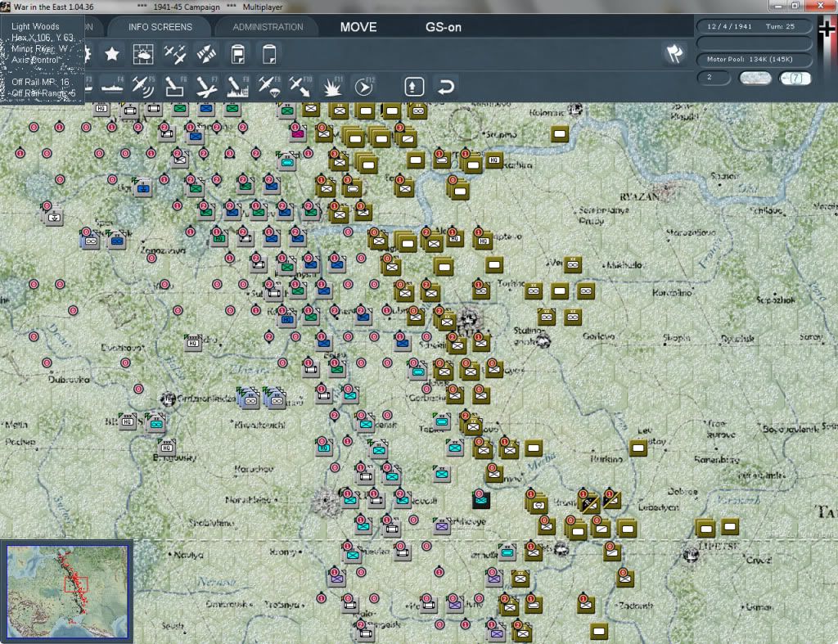Screen dimensions: 838x644
Task: Click the undo curved arrow icon
Action: pos(446,87)
